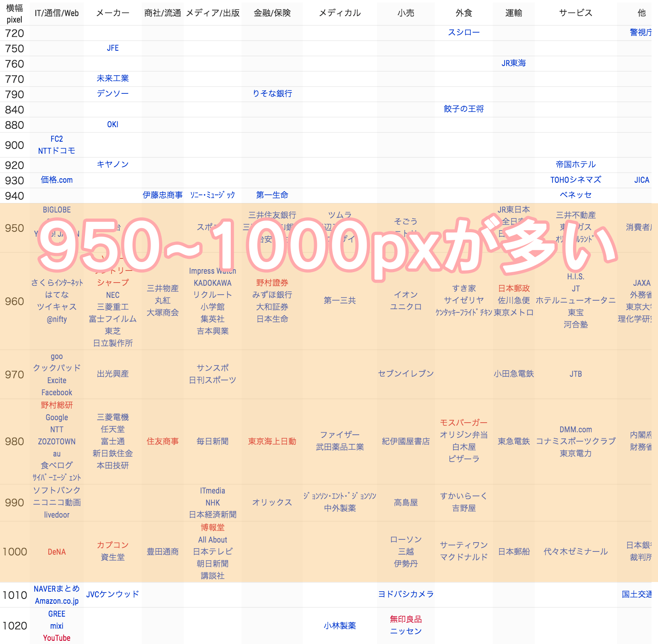Select the 第一三共 entry
658x644 pixels.
coord(340,301)
